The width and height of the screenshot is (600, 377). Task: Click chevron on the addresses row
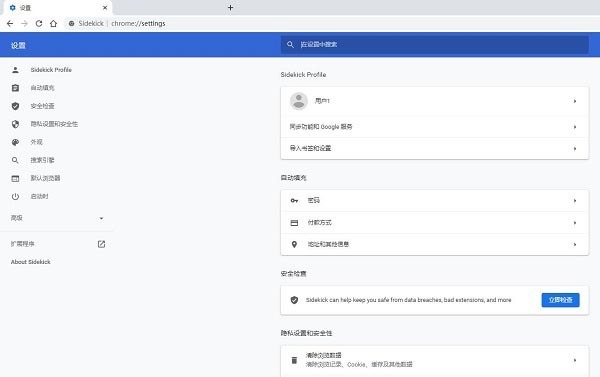(x=575, y=245)
